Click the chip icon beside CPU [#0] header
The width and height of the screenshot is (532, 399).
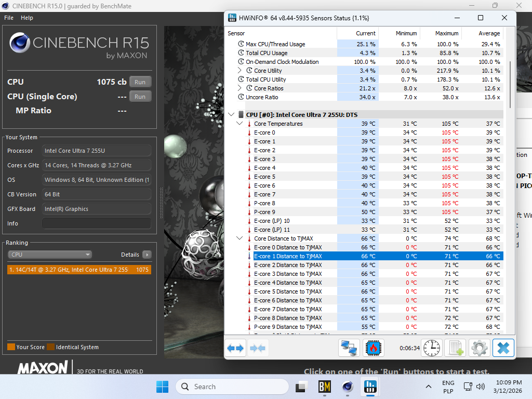(241, 115)
